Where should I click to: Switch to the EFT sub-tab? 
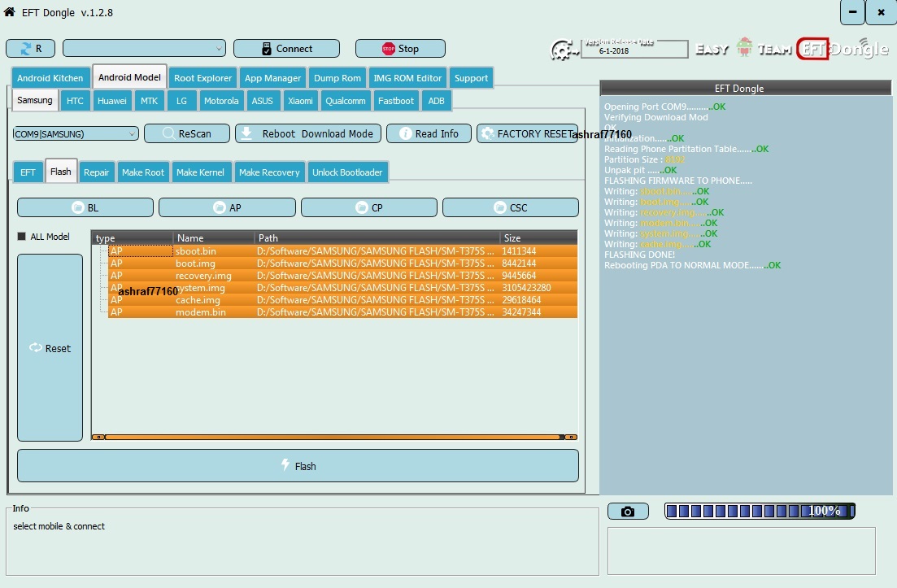pyautogui.click(x=28, y=172)
